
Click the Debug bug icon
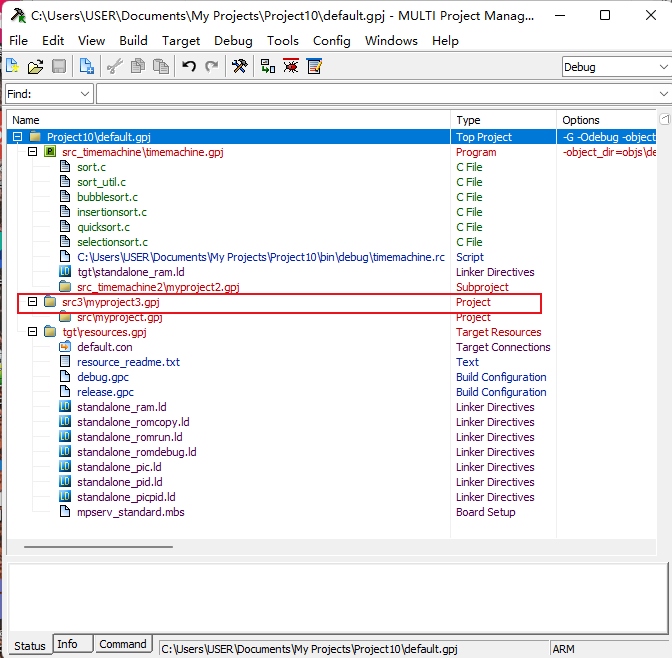click(x=291, y=67)
